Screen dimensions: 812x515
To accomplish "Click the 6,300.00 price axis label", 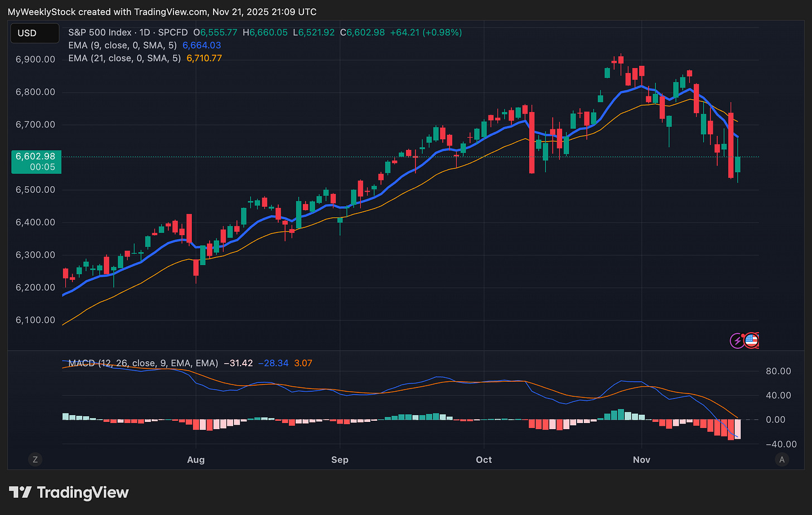I will pyautogui.click(x=36, y=255).
